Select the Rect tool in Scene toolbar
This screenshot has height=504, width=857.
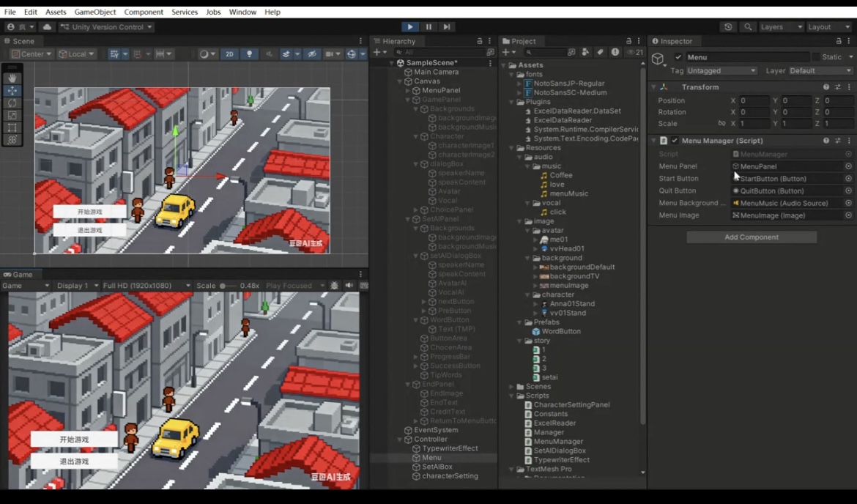(12, 128)
